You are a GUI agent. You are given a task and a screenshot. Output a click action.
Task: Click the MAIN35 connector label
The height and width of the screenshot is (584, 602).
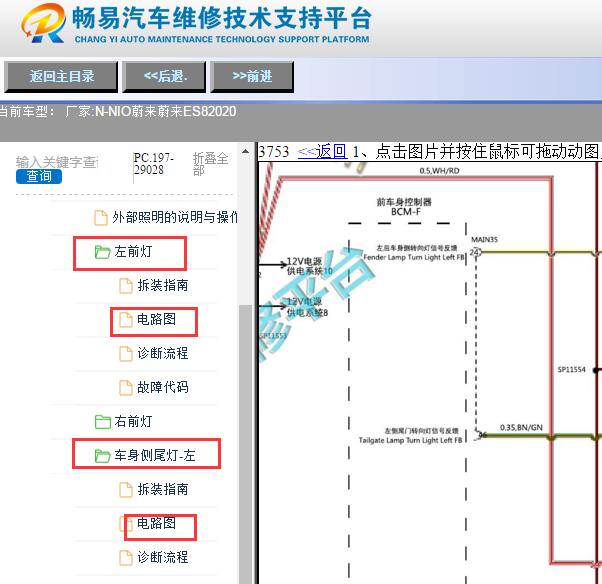(x=484, y=240)
